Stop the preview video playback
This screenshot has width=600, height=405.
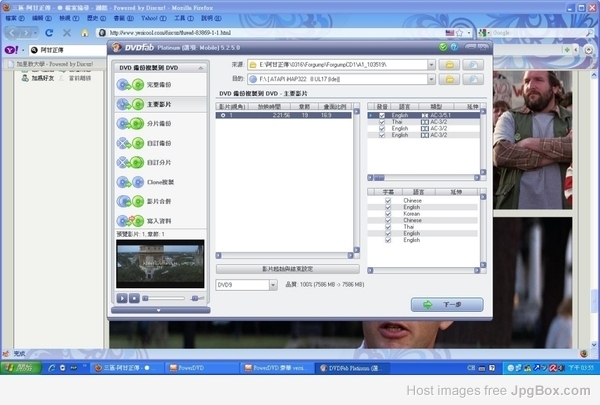click(134, 298)
